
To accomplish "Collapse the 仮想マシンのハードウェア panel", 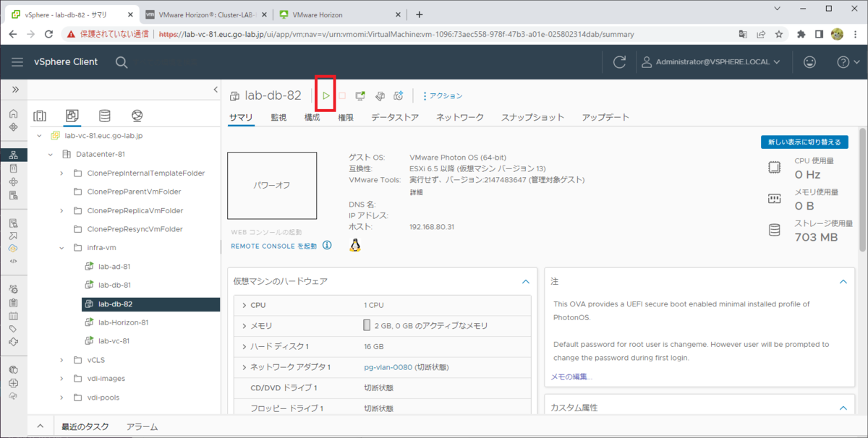I will click(x=526, y=281).
